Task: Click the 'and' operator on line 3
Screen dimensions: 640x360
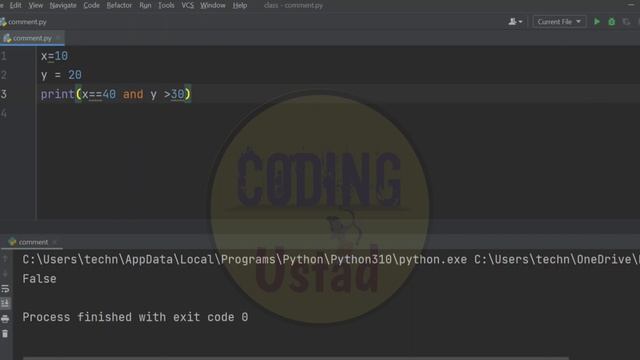Action: pos(133,94)
